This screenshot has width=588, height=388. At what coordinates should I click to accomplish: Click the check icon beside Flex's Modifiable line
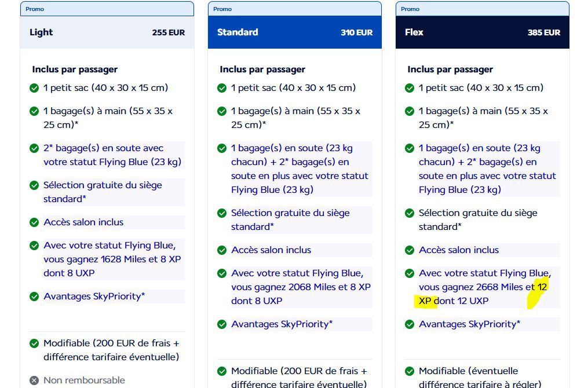click(410, 371)
